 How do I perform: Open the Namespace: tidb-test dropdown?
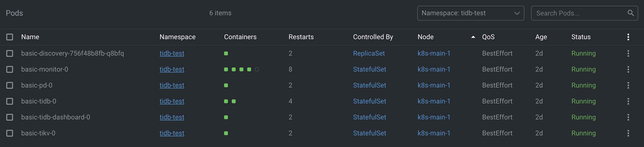471,13
